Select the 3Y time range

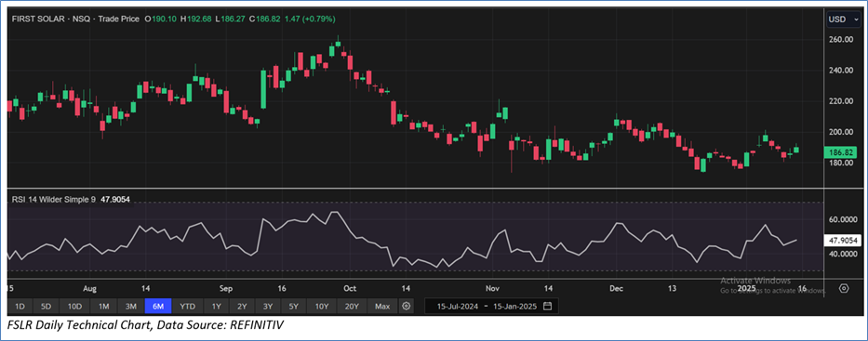268,307
